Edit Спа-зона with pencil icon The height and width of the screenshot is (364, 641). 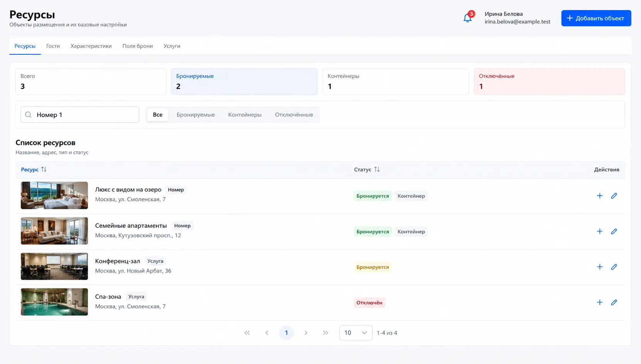tap(614, 302)
